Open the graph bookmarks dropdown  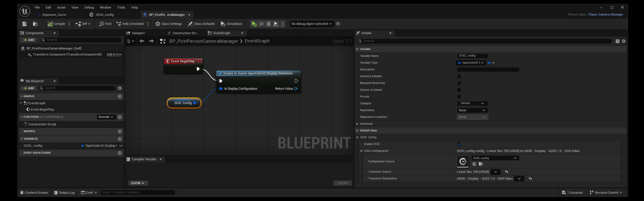[x=131, y=41]
